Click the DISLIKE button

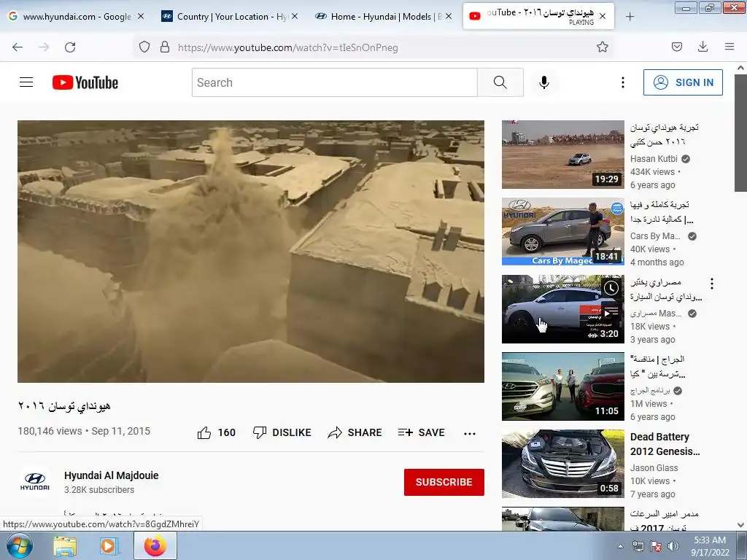282,432
